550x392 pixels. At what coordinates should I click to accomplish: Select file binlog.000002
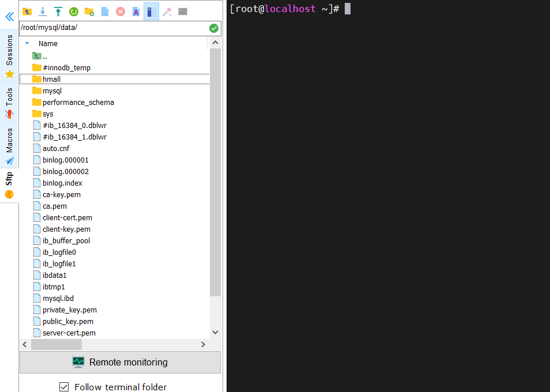(61, 171)
